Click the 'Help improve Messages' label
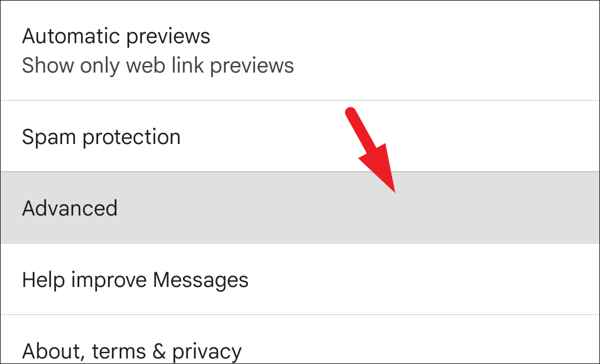This screenshot has height=364, width=600. [x=135, y=280]
